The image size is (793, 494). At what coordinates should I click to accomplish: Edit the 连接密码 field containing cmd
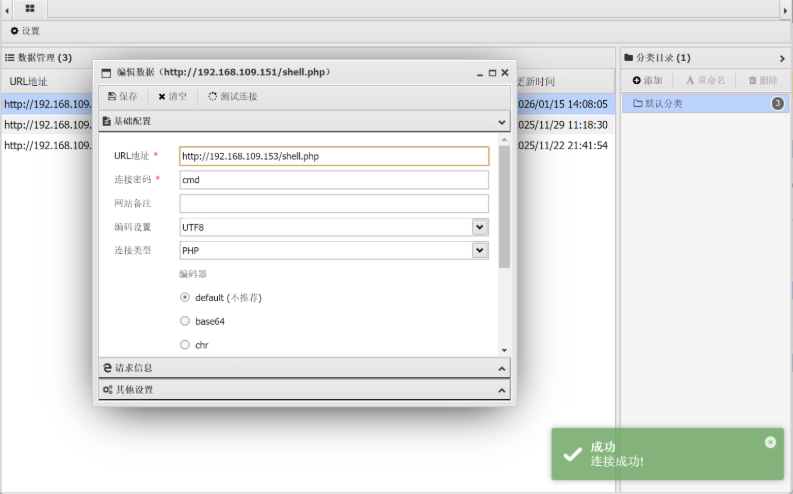pyautogui.click(x=334, y=180)
